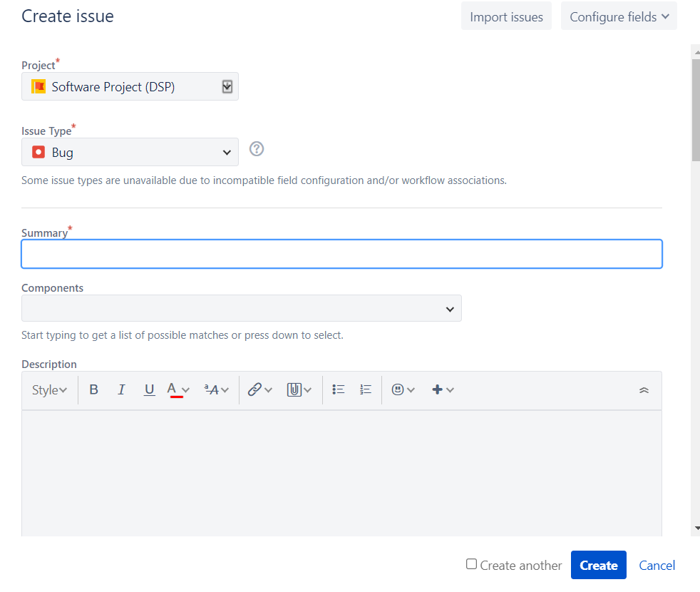Collapse the Description editor toolbar
The image size is (700, 592).
[x=644, y=390]
